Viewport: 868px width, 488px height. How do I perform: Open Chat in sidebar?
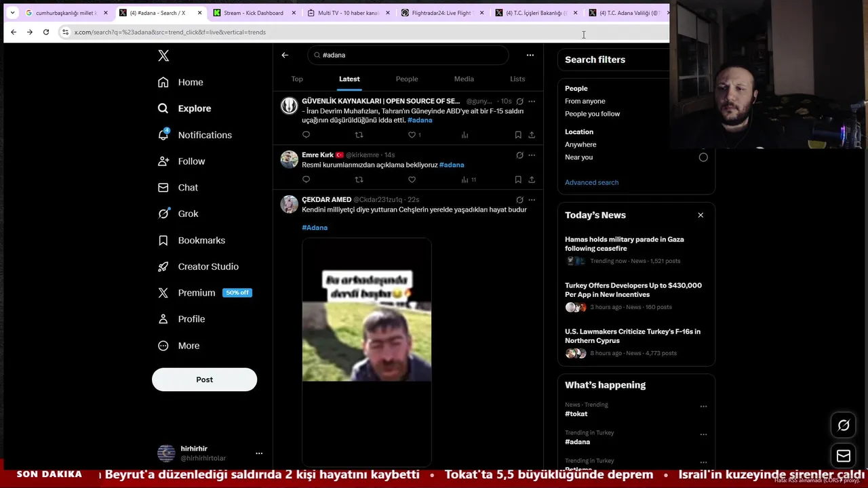(178, 188)
